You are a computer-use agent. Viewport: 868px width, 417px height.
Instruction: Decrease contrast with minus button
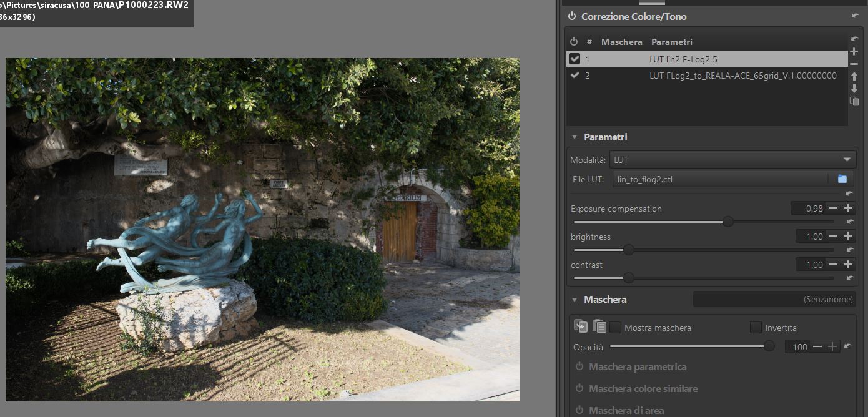click(x=833, y=265)
